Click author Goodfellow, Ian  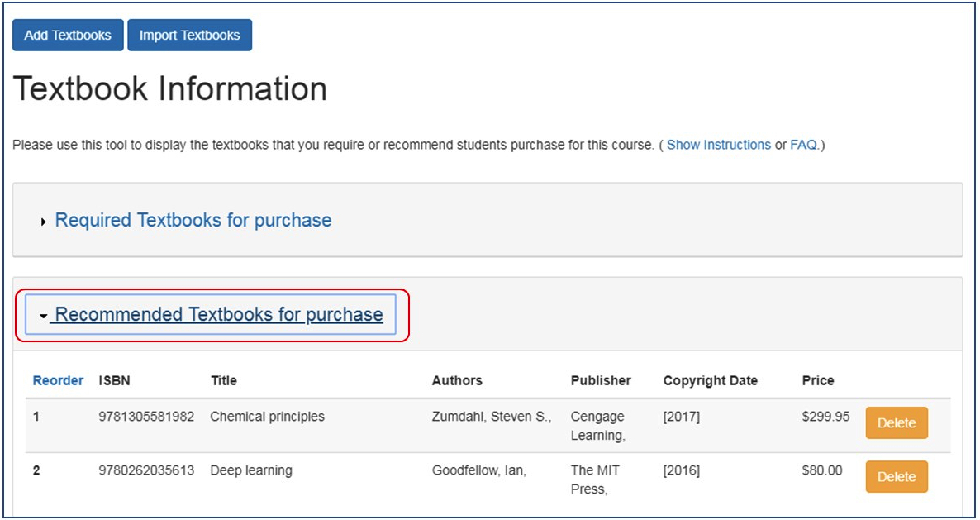click(479, 470)
